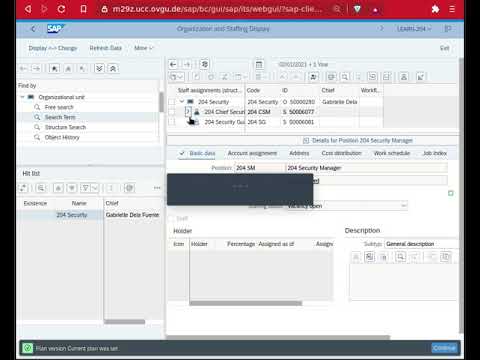Tick the checkbox for the 204 Security row
The width and height of the screenshot is (480, 360).
172,102
